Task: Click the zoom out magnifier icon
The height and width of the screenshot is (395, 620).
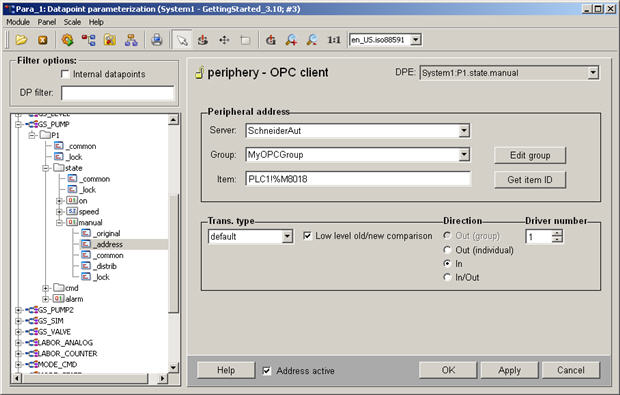Action: [x=312, y=40]
